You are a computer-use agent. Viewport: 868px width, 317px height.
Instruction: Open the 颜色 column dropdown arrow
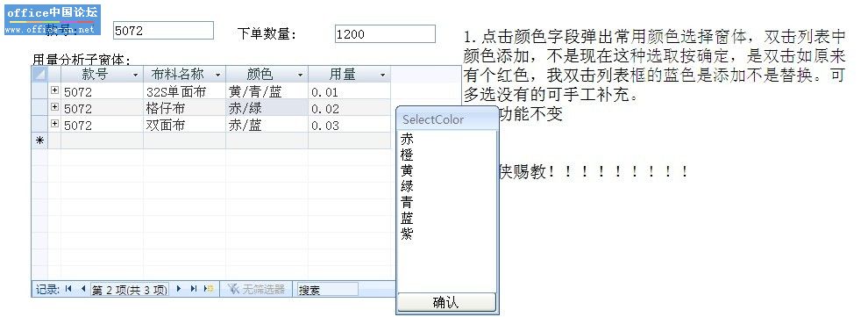pos(300,75)
